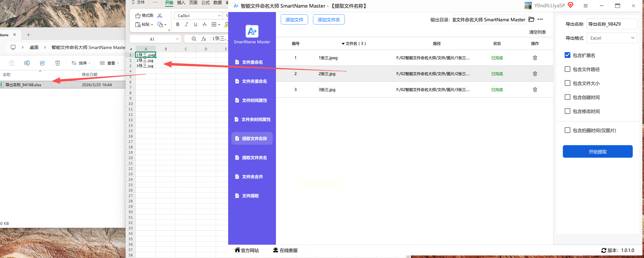
Task: Switch to the 文件重命名 sidebar item
Action: pyautogui.click(x=252, y=62)
